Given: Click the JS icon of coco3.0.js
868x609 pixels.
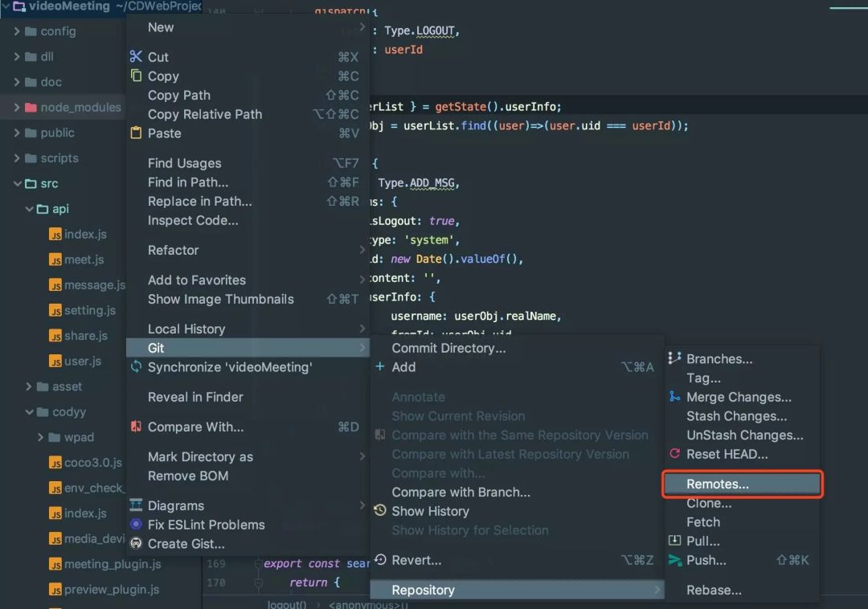Looking at the screenshot, I should coord(55,463).
